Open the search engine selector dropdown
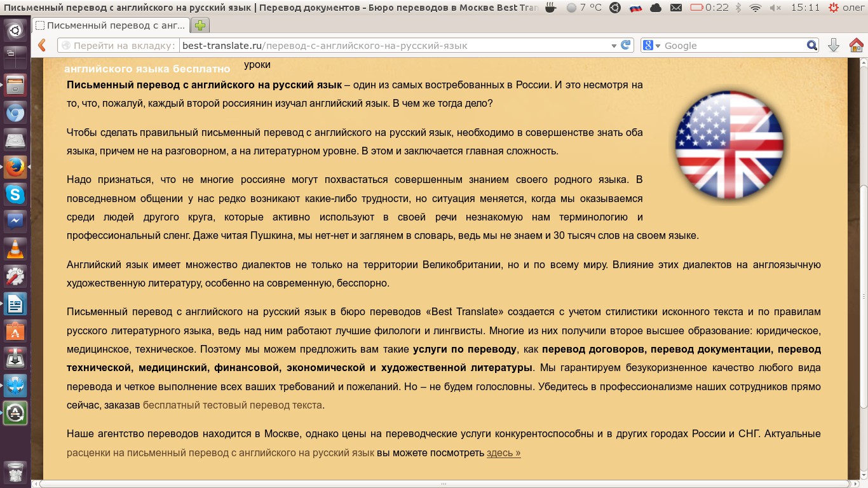The image size is (868, 488). [x=652, y=45]
